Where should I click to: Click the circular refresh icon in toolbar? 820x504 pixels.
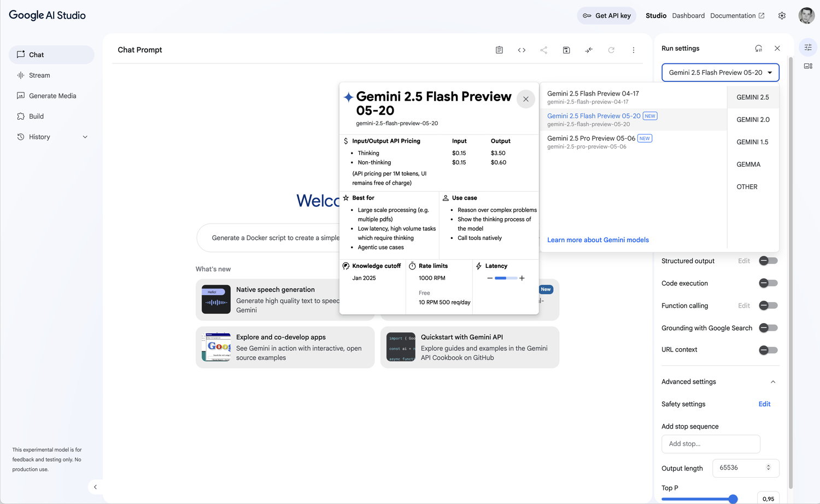(x=611, y=50)
